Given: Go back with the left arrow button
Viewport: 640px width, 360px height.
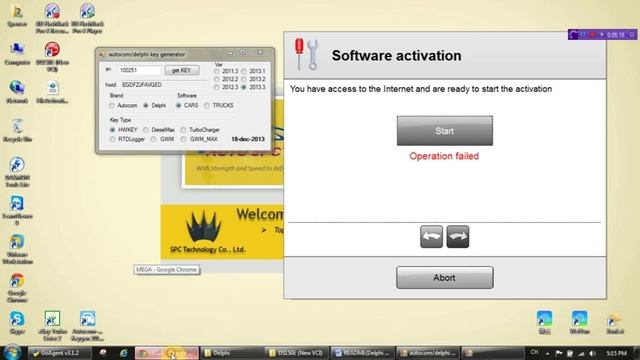Looking at the screenshot, I should (431, 236).
